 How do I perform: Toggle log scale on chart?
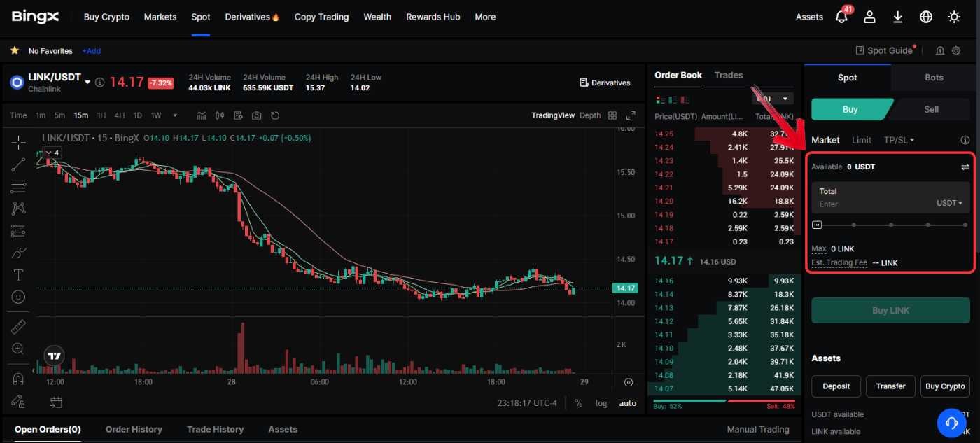click(x=601, y=403)
